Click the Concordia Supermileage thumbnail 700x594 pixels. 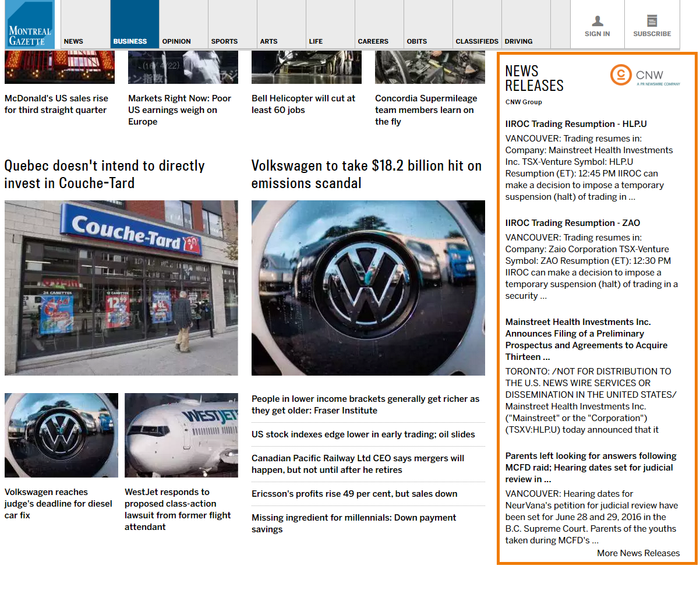tap(430, 67)
